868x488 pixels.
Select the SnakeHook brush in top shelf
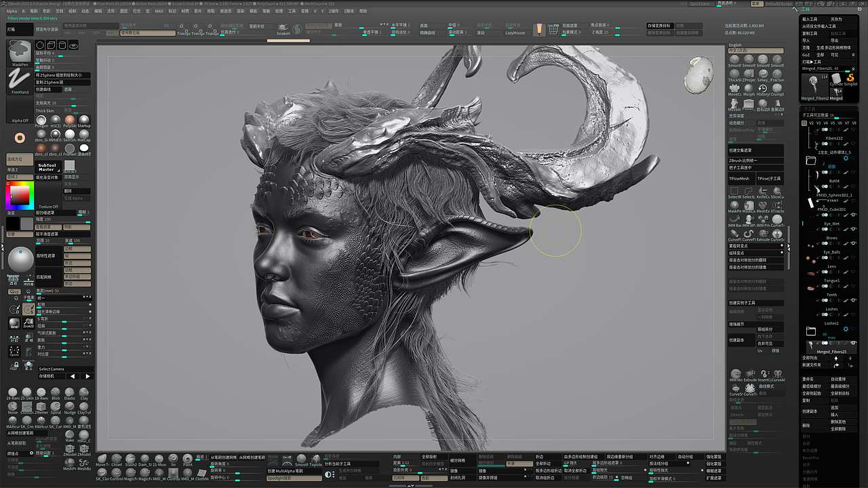283,30
